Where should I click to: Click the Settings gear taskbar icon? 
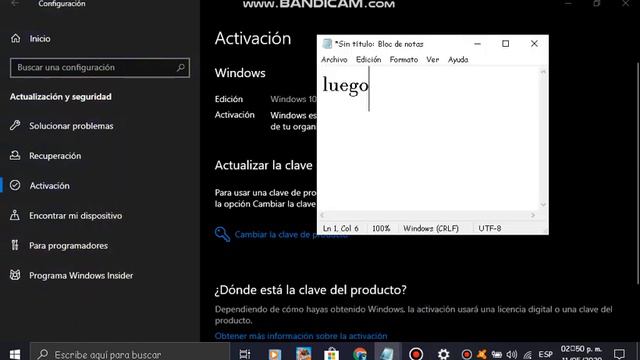(443, 354)
